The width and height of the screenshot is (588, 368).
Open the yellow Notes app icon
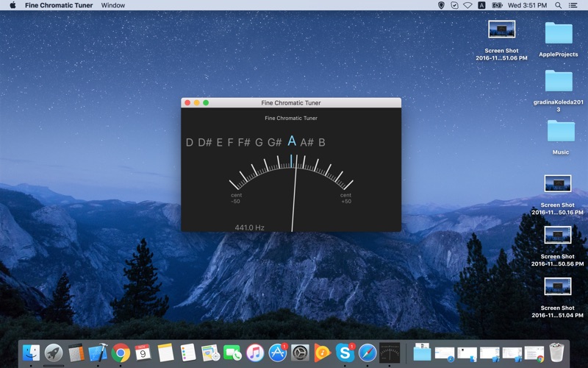(165, 353)
